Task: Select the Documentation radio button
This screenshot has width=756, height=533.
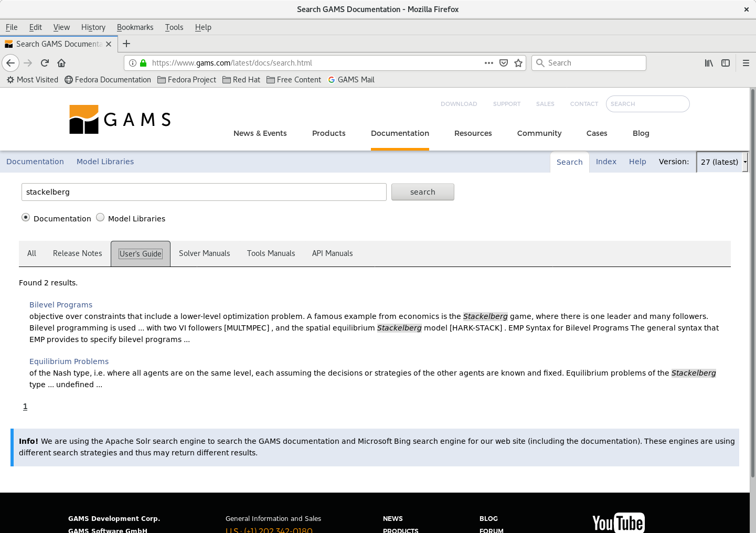Action: (26, 217)
